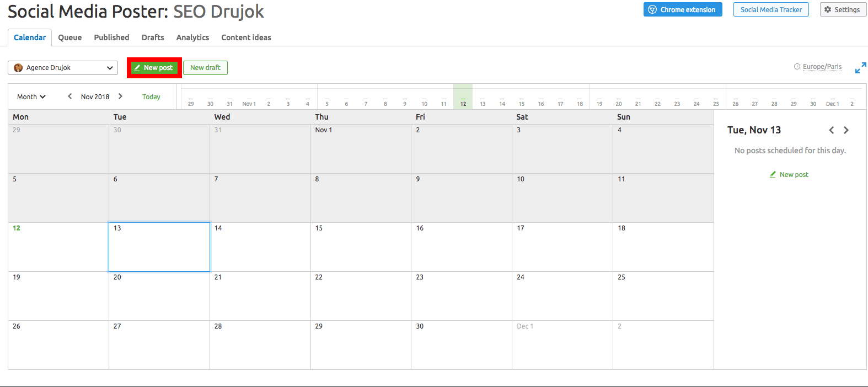Click the Chrome extension button
The height and width of the screenshot is (387, 868).
coord(683,9)
